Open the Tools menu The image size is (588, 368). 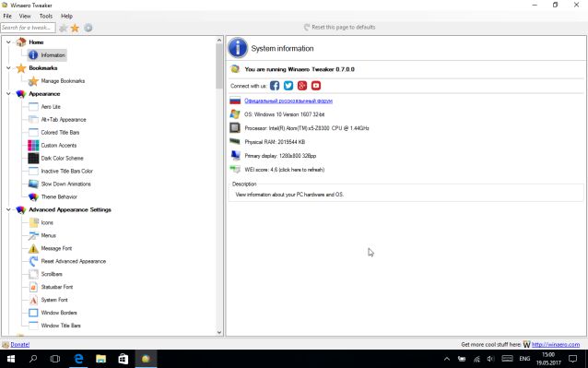(46, 16)
